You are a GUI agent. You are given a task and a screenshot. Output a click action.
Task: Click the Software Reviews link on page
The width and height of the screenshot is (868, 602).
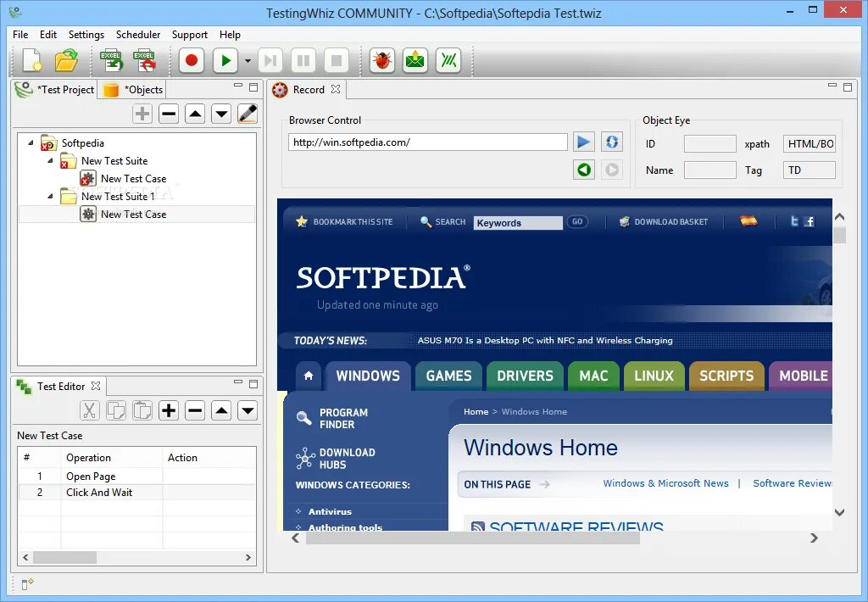pyautogui.click(x=793, y=483)
